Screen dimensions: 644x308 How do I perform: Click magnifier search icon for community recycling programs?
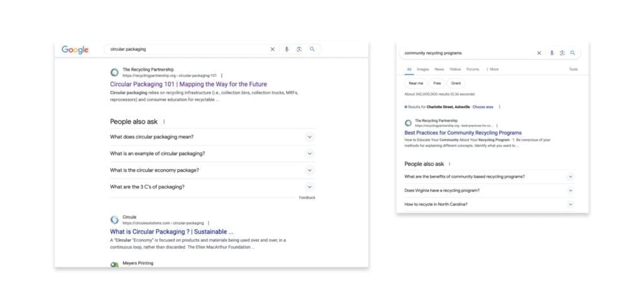(573, 53)
